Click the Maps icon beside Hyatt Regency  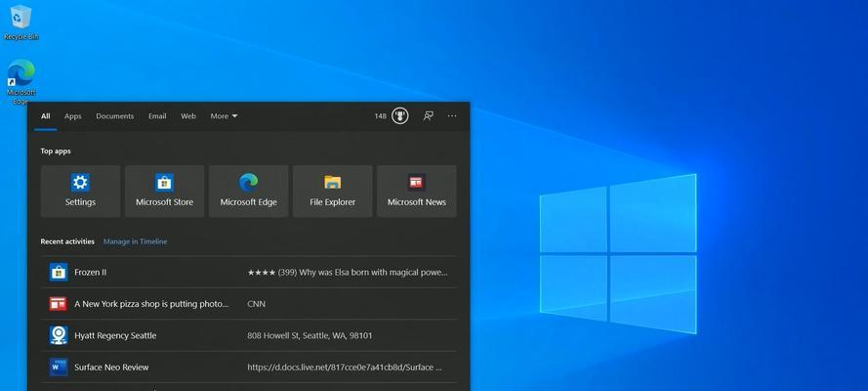point(59,335)
